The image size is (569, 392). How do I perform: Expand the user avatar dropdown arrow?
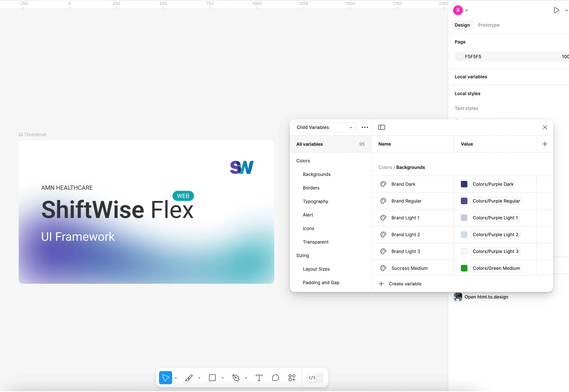click(x=467, y=10)
